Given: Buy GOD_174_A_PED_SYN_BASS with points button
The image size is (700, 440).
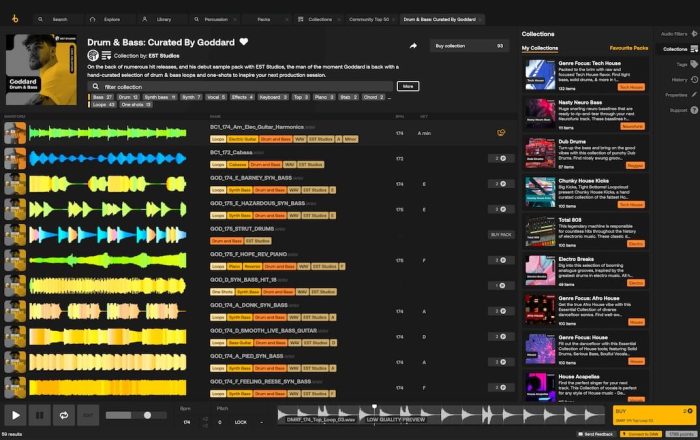Looking at the screenshot, I should click(x=500, y=362).
